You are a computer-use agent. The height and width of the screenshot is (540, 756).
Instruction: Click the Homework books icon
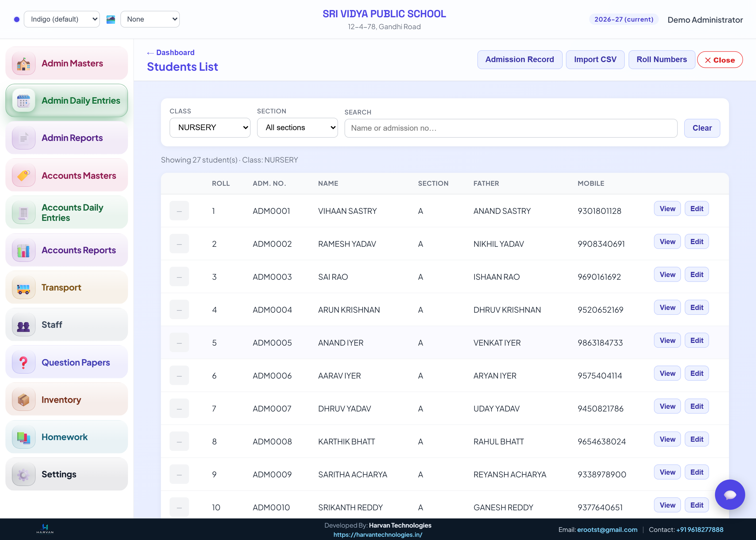pos(23,437)
